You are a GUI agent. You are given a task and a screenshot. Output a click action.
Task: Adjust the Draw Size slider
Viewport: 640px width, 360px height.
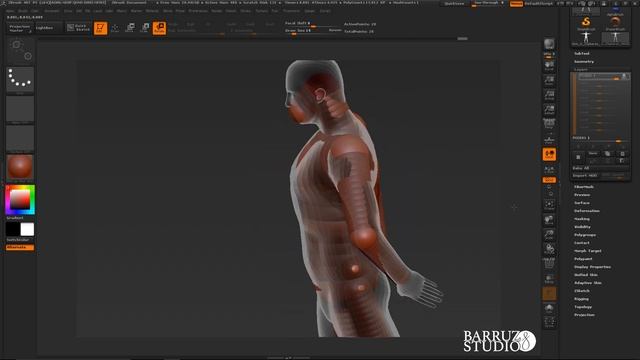pyautogui.click(x=312, y=31)
